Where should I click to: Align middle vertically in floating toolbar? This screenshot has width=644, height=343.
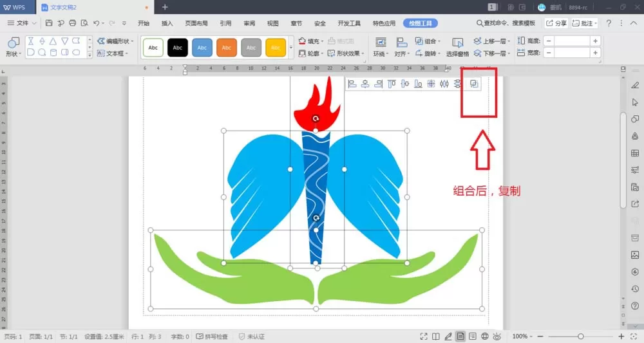point(404,84)
